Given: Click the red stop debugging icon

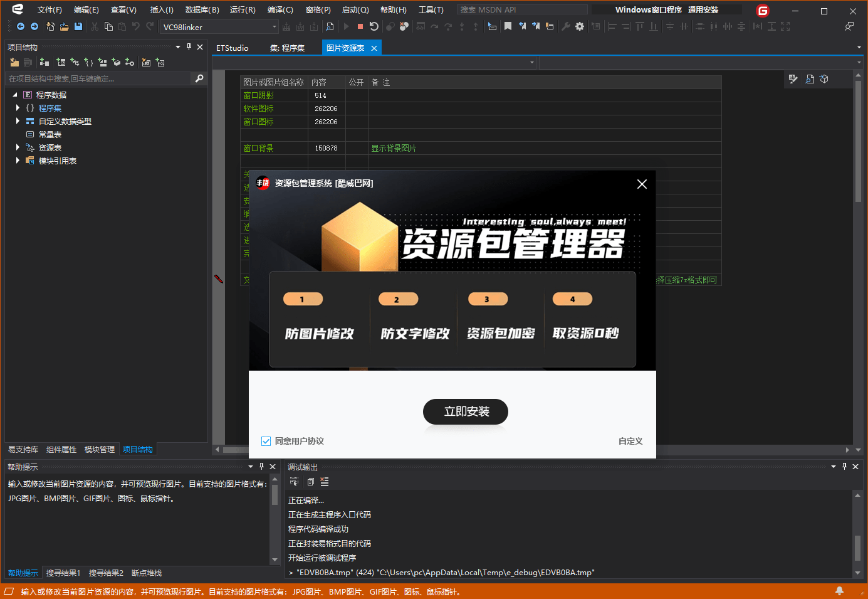Looking at the screenshot, I should (x=360, y=26).
